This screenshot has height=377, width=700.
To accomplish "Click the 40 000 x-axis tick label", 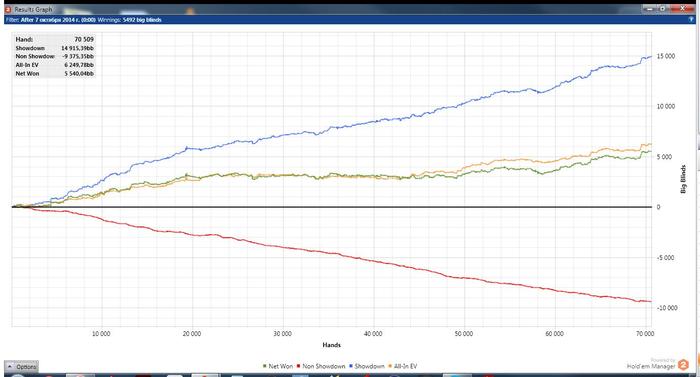I will 373,334.
